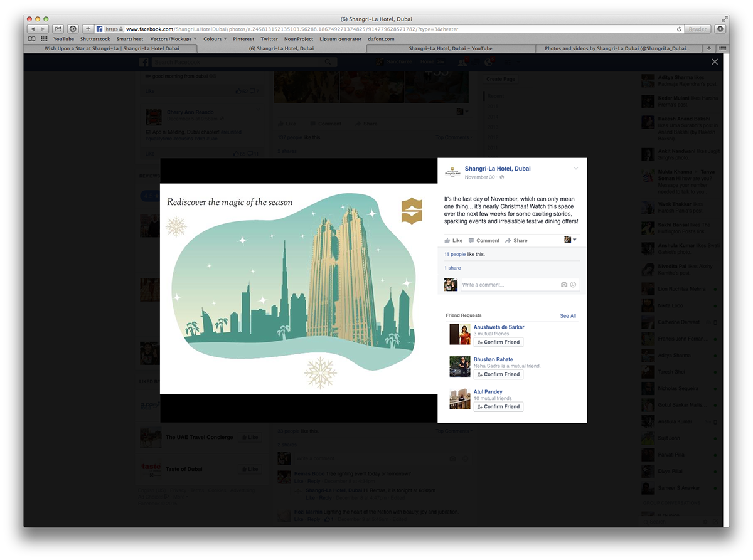
Task: Click Comment on the photo post
Action: click(x=484, y=240)
